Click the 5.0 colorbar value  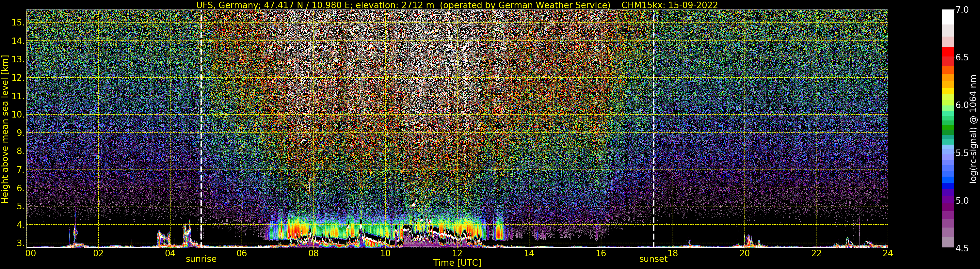click(962, 200)
